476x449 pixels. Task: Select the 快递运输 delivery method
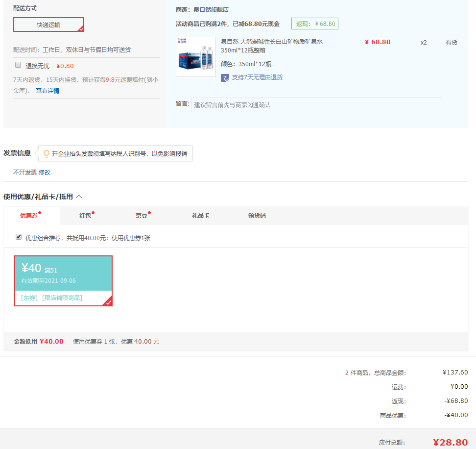[x=48, y=25]
